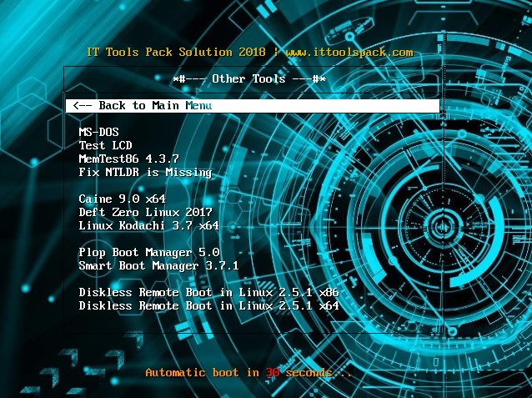Image resolution: width=532 pixels, height=398 pixels.
Task: Select Deft Zero Linux 2017
Action: click(x=145, y=212)
